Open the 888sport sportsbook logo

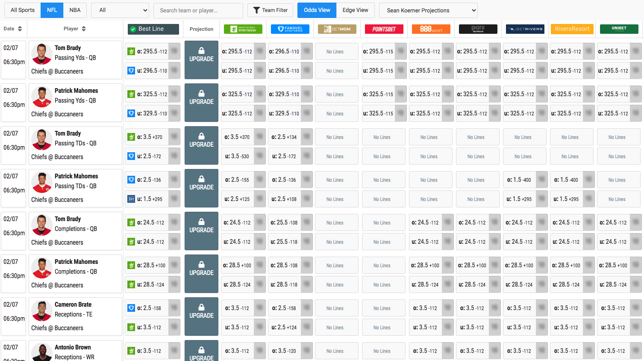click(x=431, y=29)
